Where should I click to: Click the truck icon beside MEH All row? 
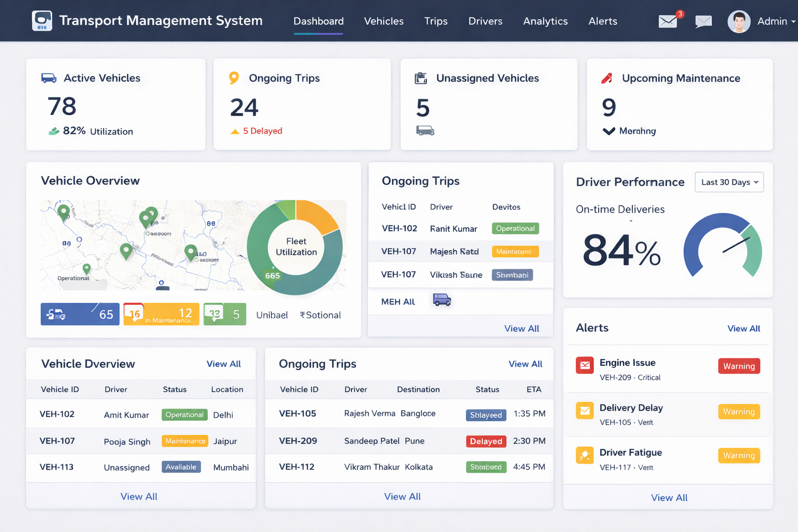(442, 300)
